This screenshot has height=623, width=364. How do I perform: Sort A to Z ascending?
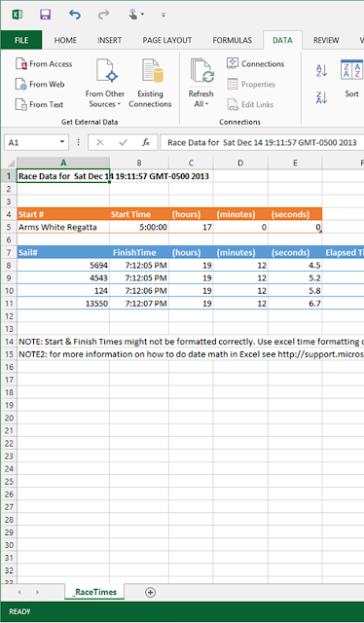pos(321,71)
